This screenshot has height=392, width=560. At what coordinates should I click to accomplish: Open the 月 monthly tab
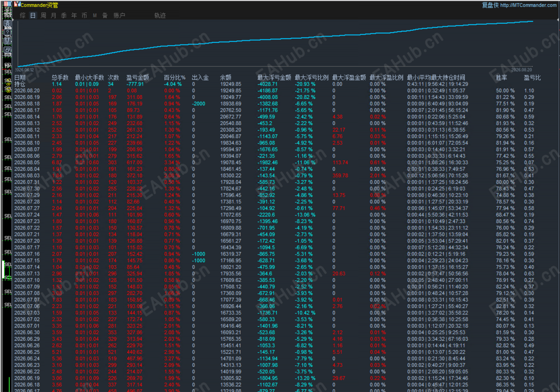pyautogui.click(x=54, y=15)
